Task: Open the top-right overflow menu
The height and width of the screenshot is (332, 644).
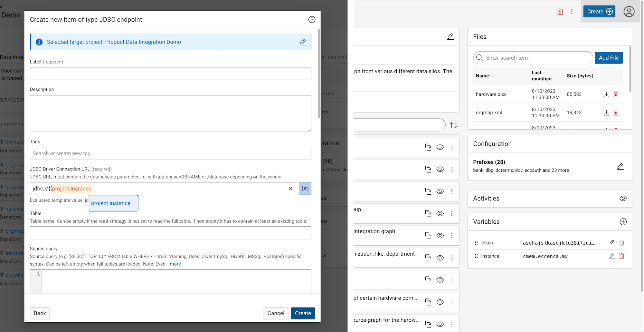Action: pos(572,11)
